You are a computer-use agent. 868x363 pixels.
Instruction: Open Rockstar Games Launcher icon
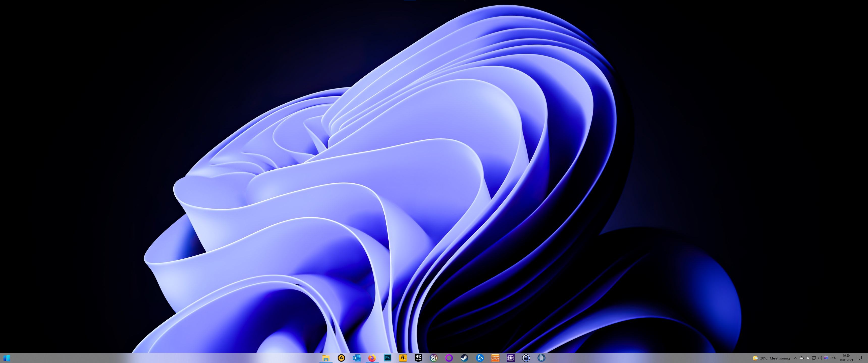pyautogui.click(x=403, y=358)
